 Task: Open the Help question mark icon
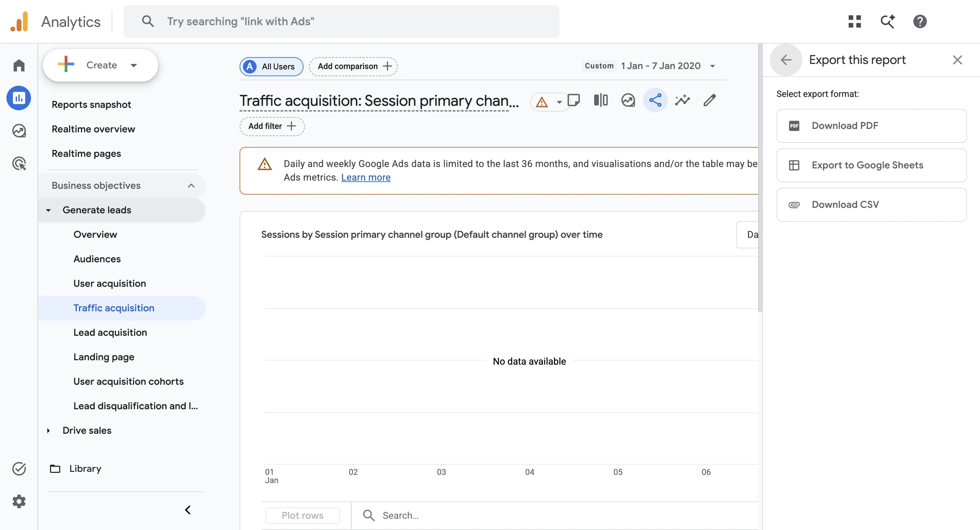coord(920,21)
